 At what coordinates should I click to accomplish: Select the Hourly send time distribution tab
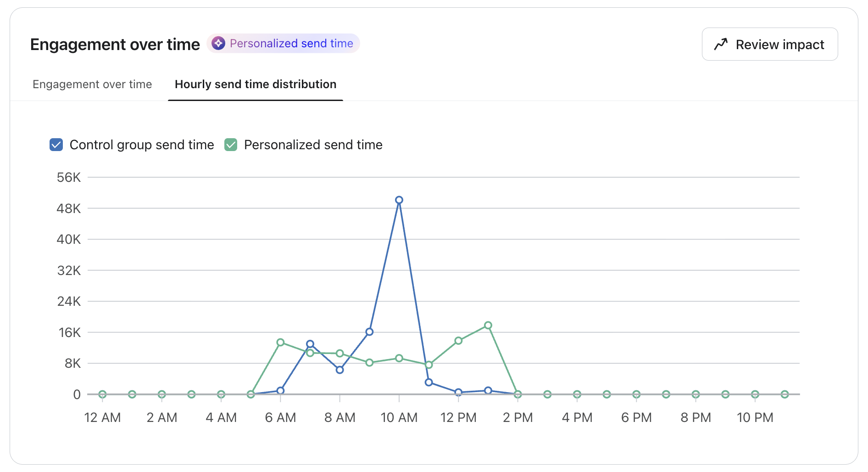pos(256,84)
